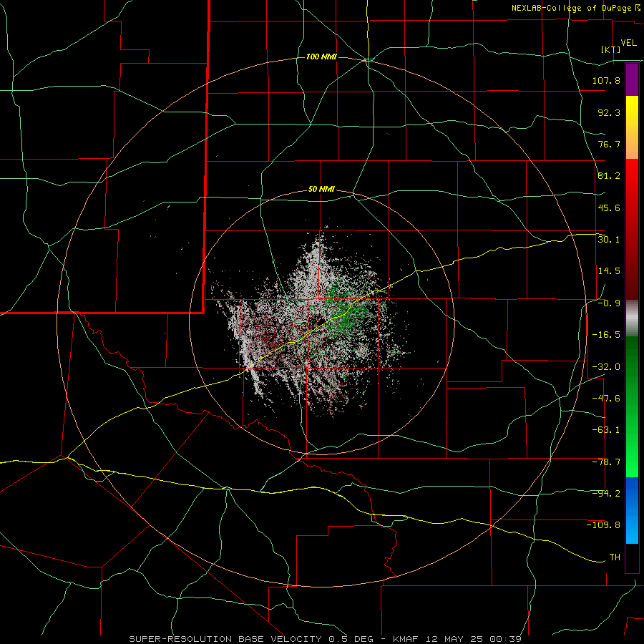Click the gray near-zero color bar segment
The height and width of the screenshot is (644, 644).
[632, 318]
